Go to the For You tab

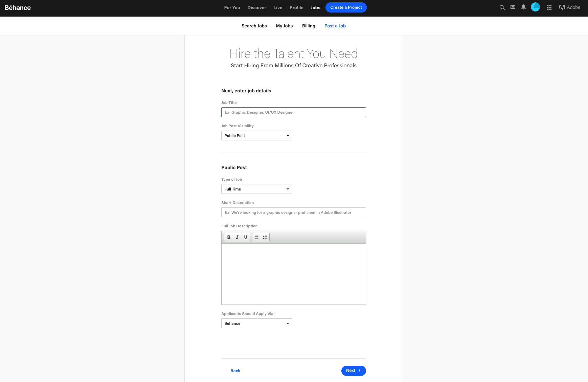coord(232,7)
